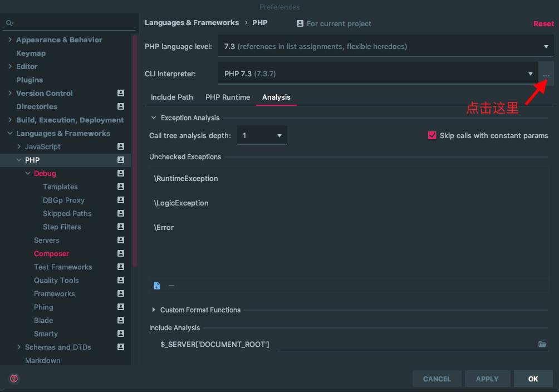Click project icon beside Frameworks
The image size is (559, 392).
pyautogui.click(x=121, y=293)
